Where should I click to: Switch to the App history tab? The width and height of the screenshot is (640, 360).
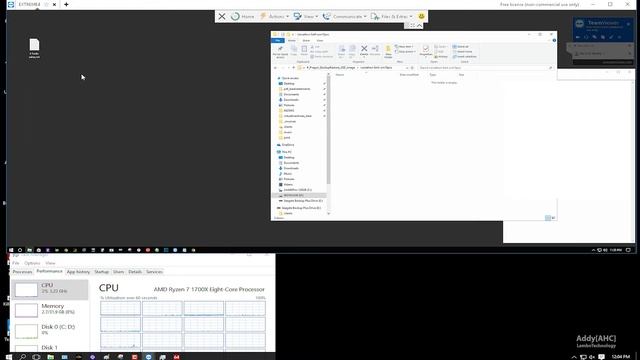click(78, 271)
